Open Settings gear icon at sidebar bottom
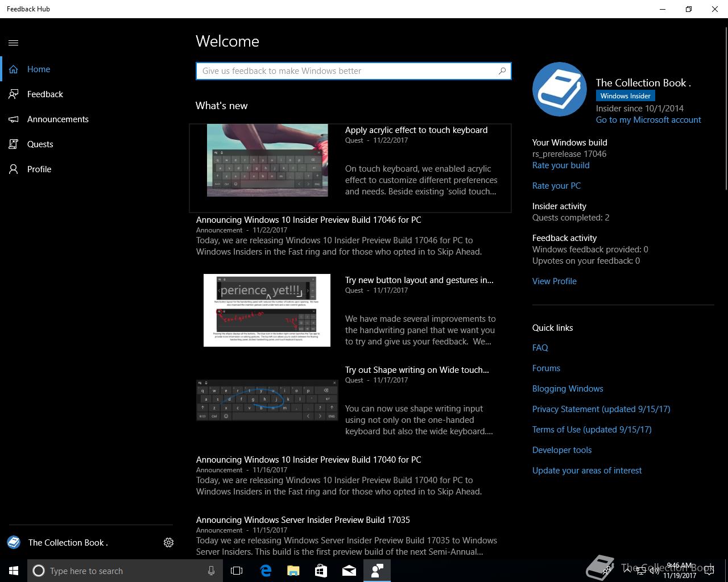728x582 pixels. click(x=168, y=543)
